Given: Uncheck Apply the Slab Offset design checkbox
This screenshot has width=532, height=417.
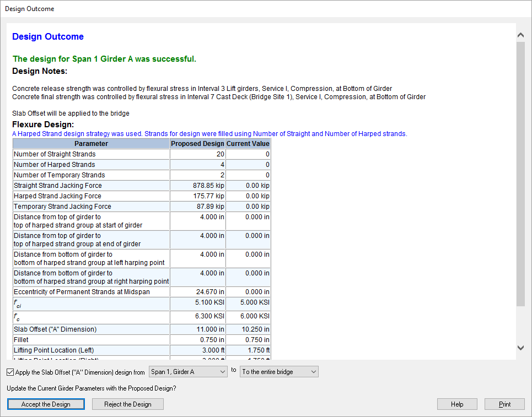Looking at the screenshot, I should click(x=11, y=372).
